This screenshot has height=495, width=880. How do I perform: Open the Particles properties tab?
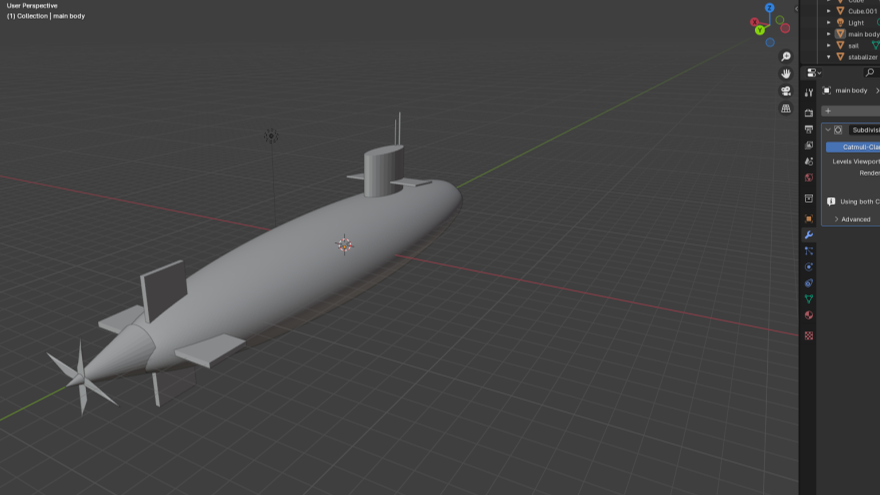click(809, 251)
